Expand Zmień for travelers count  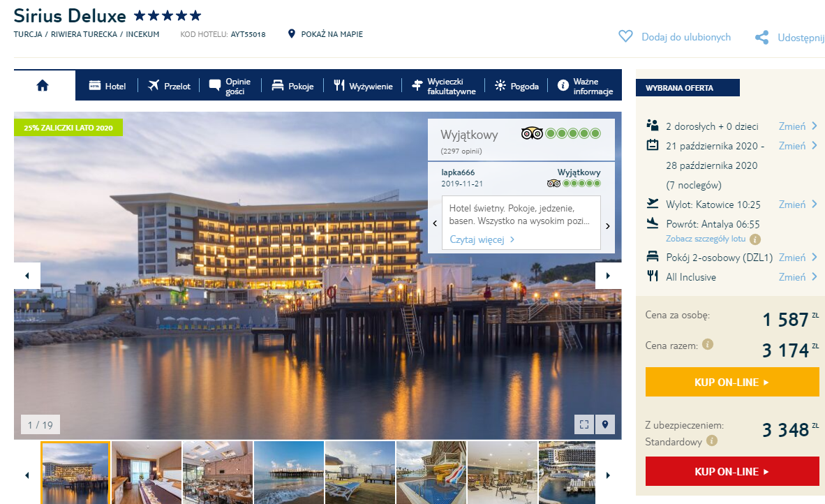tap(798, 126)
